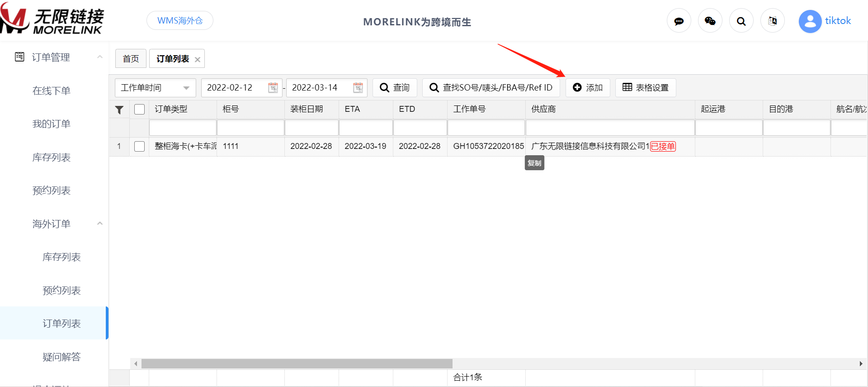This screenshot has height=387, width=868.
Task: Click the 订单类型 column header
Action: click(183, 109)
